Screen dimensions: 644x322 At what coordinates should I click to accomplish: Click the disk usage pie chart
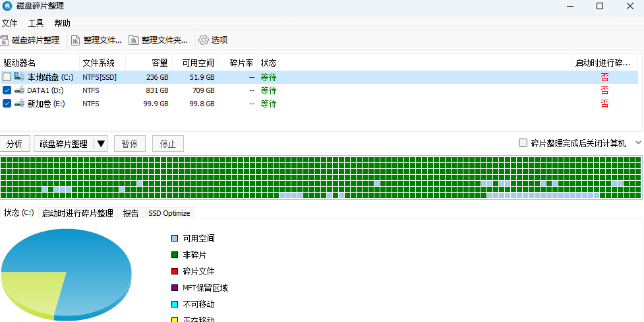click(x=66, y=274)
